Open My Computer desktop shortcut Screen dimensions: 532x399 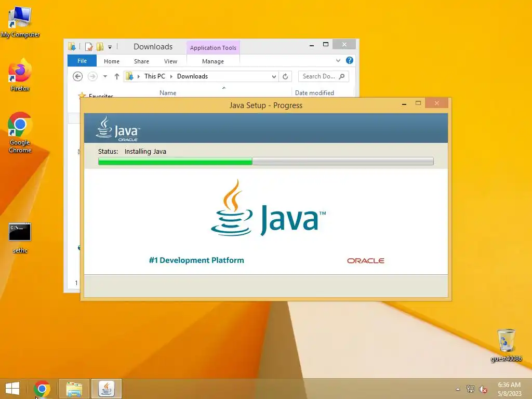[x=20, y=22]
